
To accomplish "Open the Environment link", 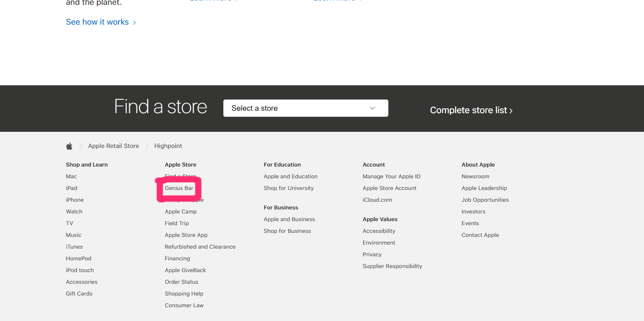I will 379,243.
